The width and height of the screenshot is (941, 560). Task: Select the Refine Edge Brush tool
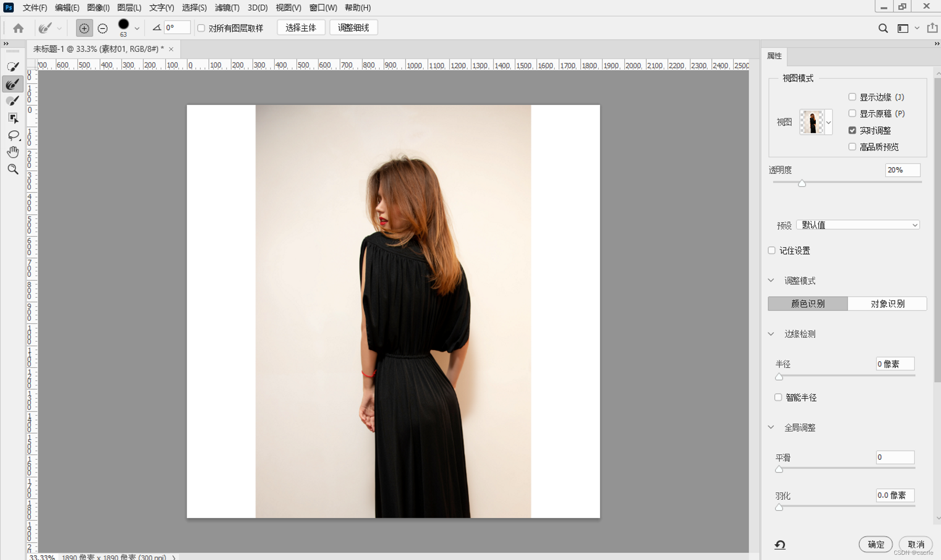click(x=13, y=84)
